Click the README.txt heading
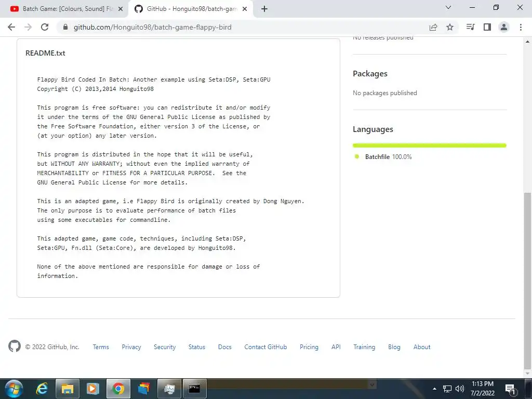 pos(45,54)
